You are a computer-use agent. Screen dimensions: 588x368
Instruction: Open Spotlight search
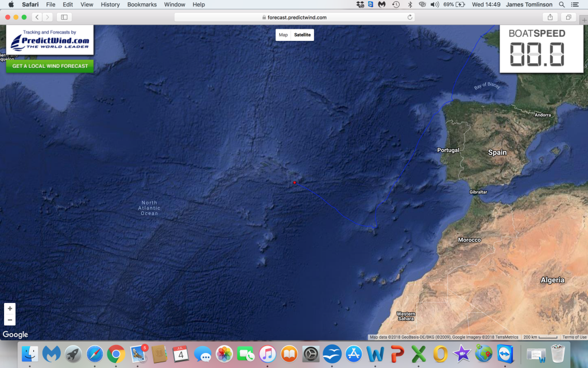click(562, 5)
